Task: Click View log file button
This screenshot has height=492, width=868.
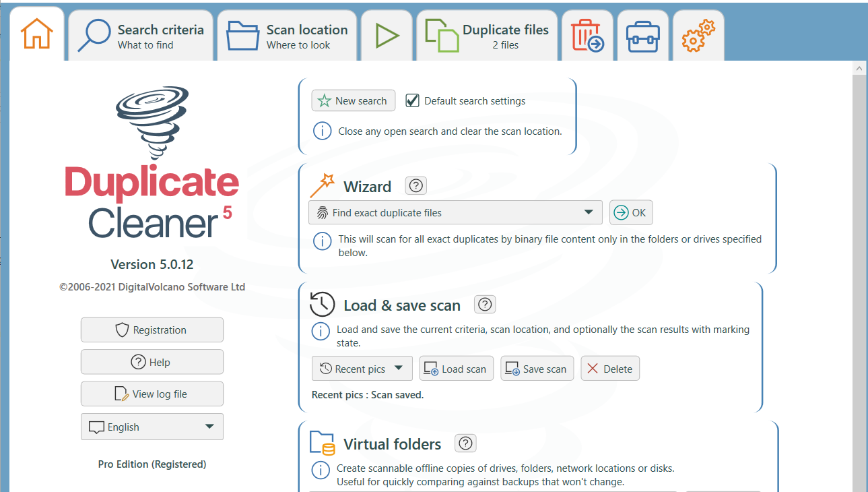Action: [152, 394]
